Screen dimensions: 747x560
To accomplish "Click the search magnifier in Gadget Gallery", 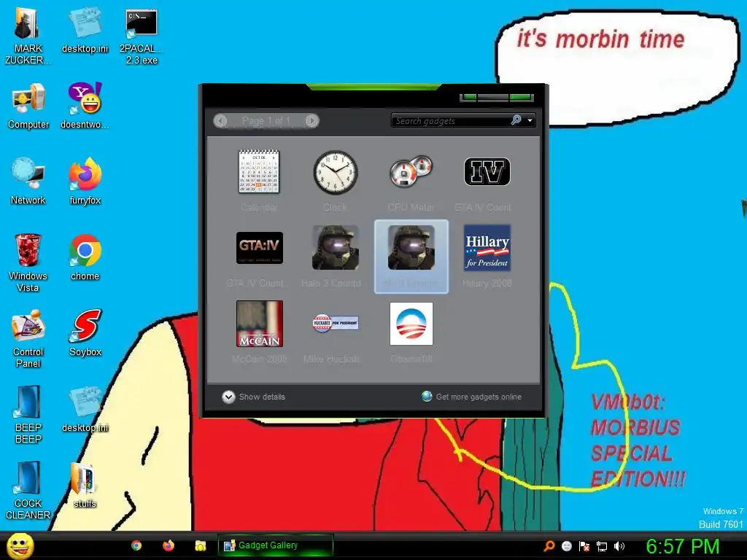I will click(x=516, y=120).
